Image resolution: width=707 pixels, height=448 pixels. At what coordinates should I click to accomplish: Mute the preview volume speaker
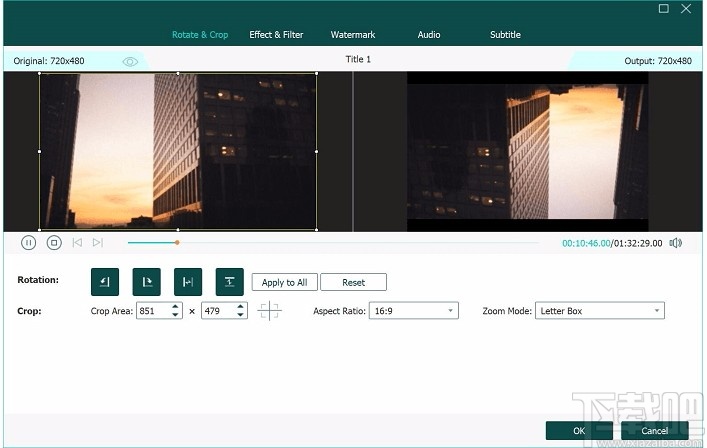click(677, 242)
